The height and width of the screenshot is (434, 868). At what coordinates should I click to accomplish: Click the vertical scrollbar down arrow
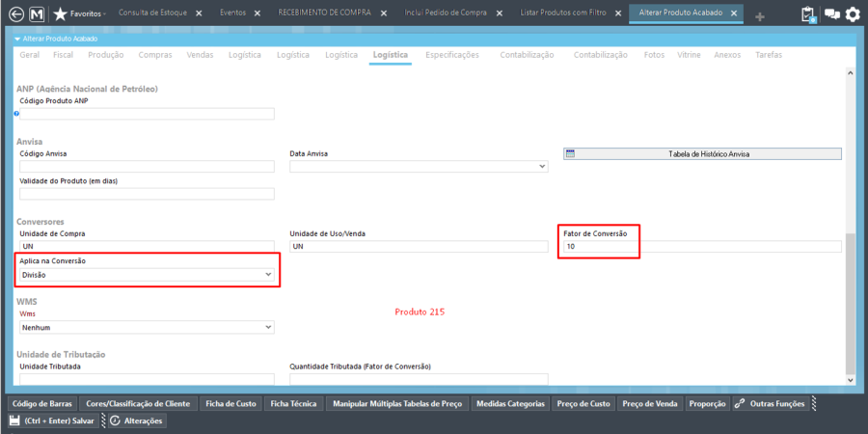point(851,381)
